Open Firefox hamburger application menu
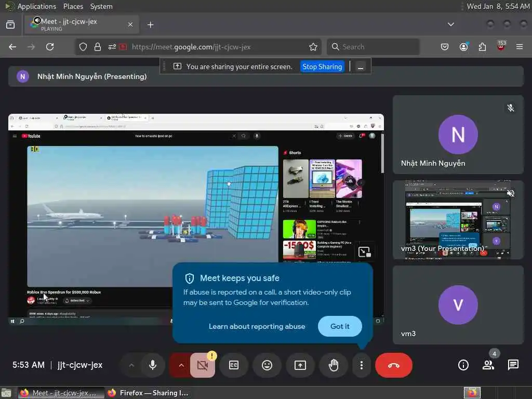 tap(520, 47)
